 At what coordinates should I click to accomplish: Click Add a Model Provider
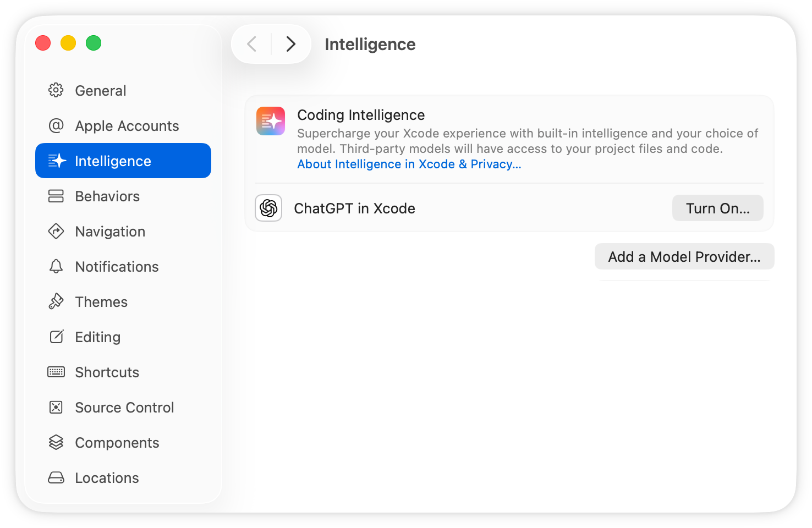point(684,256)
